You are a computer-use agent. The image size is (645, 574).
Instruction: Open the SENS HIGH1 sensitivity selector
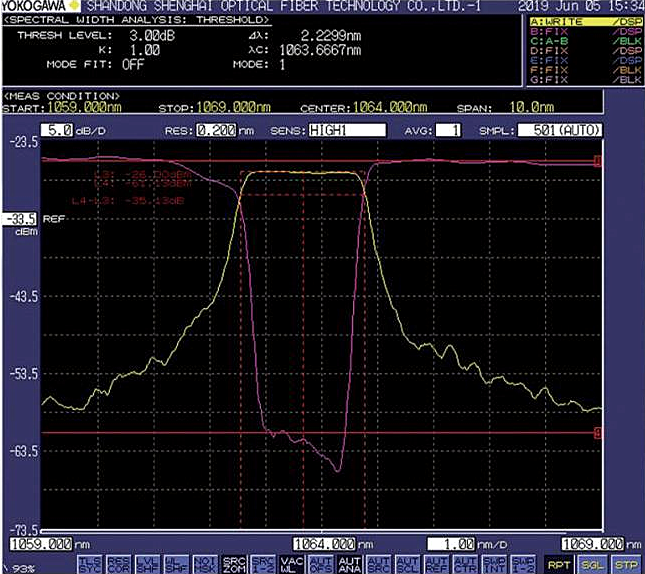346,130
